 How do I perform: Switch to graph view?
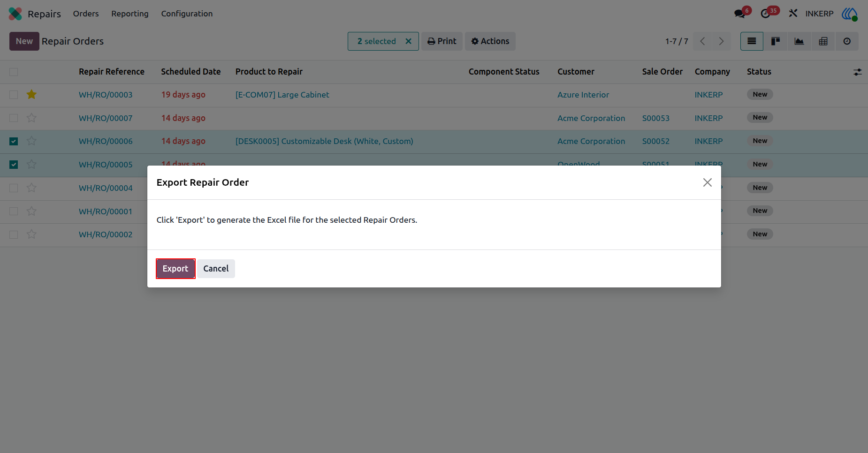click(799, 41)
